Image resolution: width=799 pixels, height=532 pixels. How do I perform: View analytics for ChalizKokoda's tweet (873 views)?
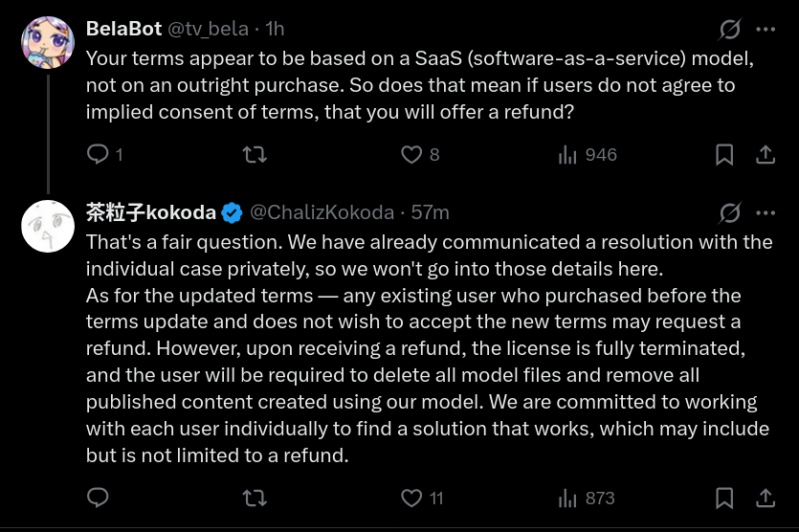[567, 498]
